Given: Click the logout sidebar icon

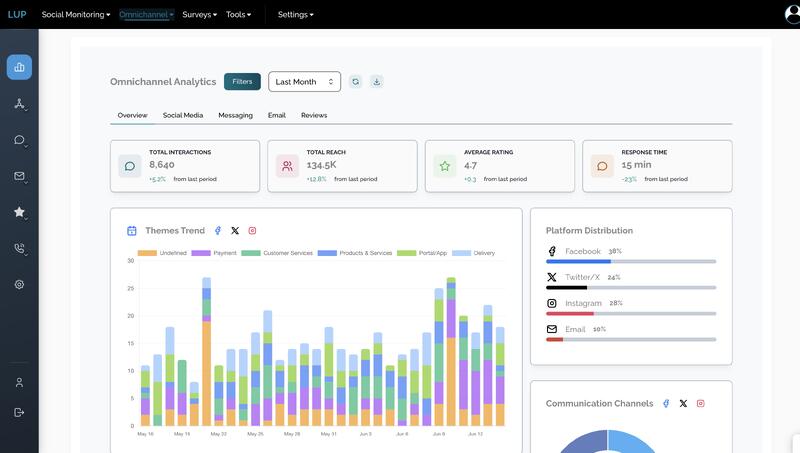Looking at the screenshot, I should [19, 412].
